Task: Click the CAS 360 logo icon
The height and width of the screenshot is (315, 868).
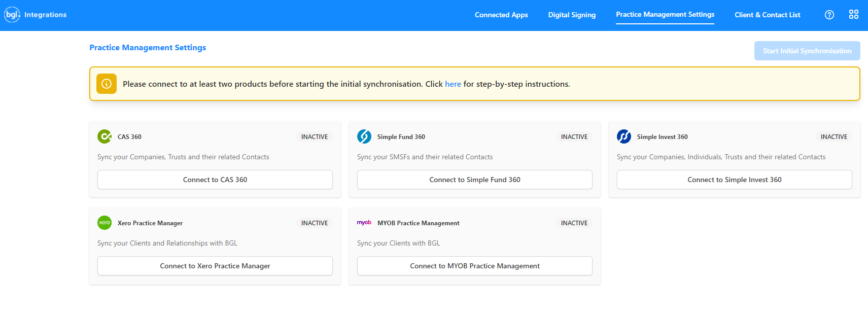Action: (105, 136)
